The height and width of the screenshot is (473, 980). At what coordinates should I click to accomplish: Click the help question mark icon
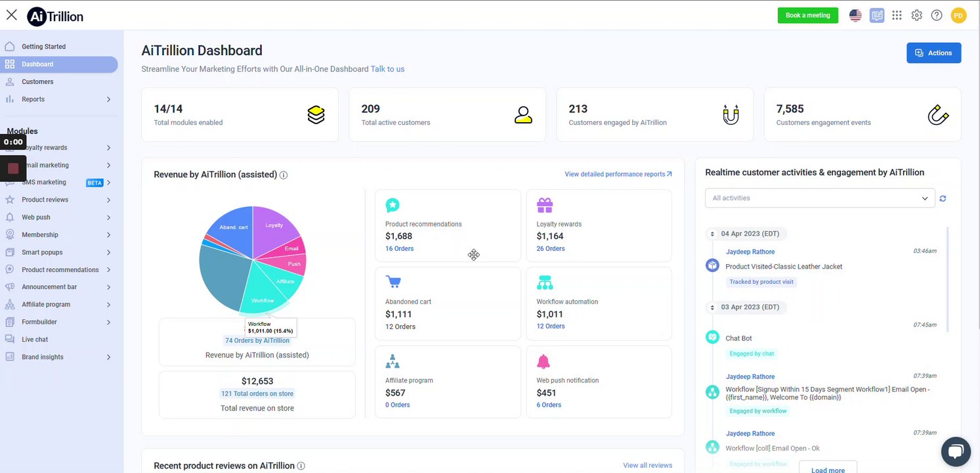[x=937, y=15]
